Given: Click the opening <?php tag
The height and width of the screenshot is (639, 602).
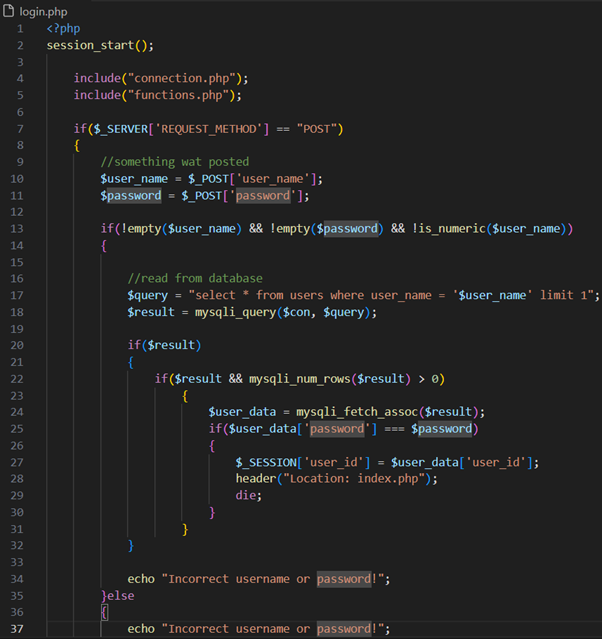Looking at the screenshot, I should (62, 28).
